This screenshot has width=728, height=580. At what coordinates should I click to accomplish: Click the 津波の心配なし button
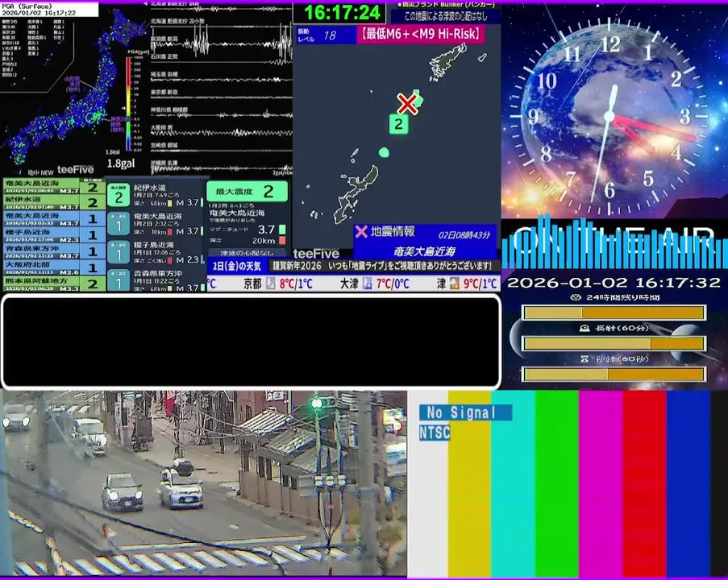[247, 253]
